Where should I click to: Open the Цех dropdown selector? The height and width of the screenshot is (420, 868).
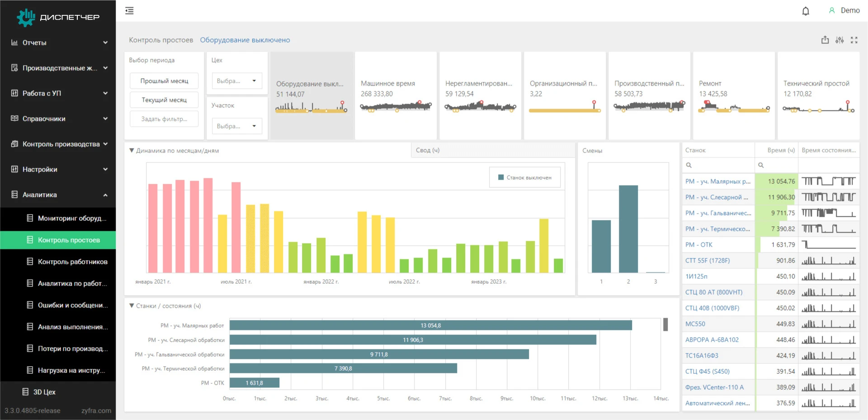coord(236,81)
